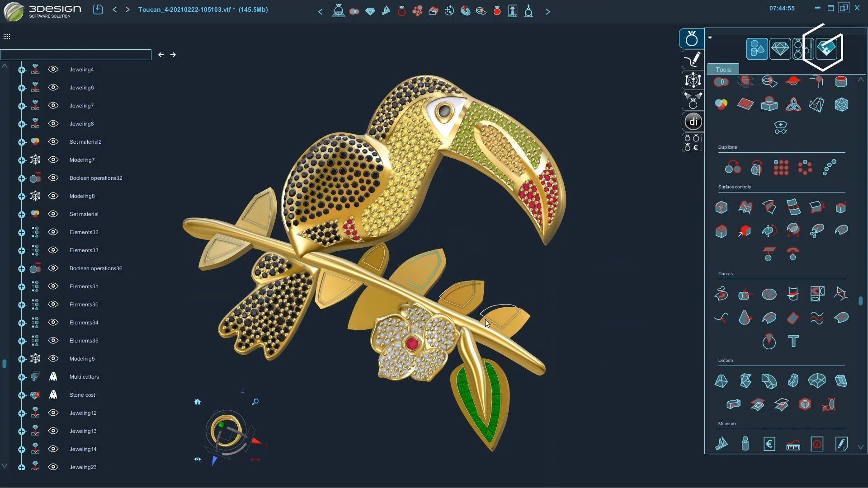Viewport: 868px width, 488px height.
Task: Expand the Elements34 node
Action: coord(22,323)
